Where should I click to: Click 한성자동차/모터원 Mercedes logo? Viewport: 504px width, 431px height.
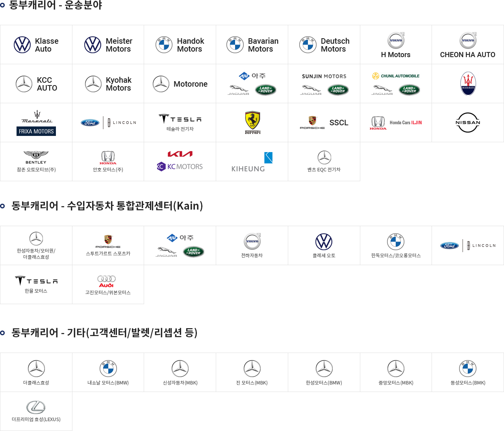pyautogui.click(x=36, y=238)
